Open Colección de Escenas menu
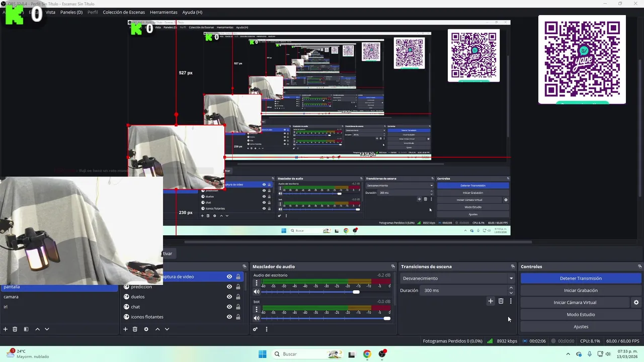 click(124, 12)
